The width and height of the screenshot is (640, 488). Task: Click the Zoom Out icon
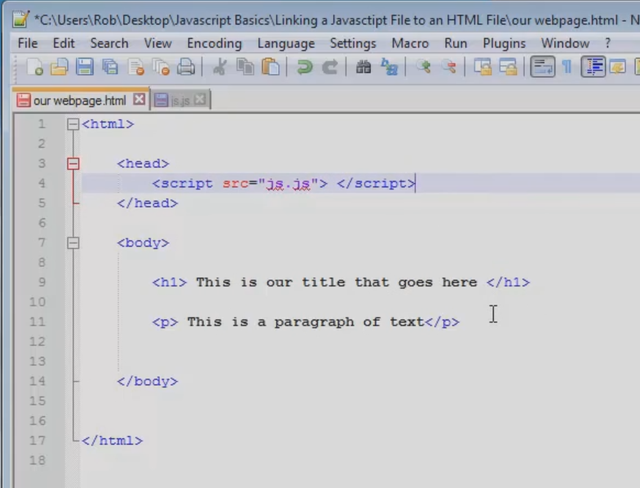click(x=449, y=67)
